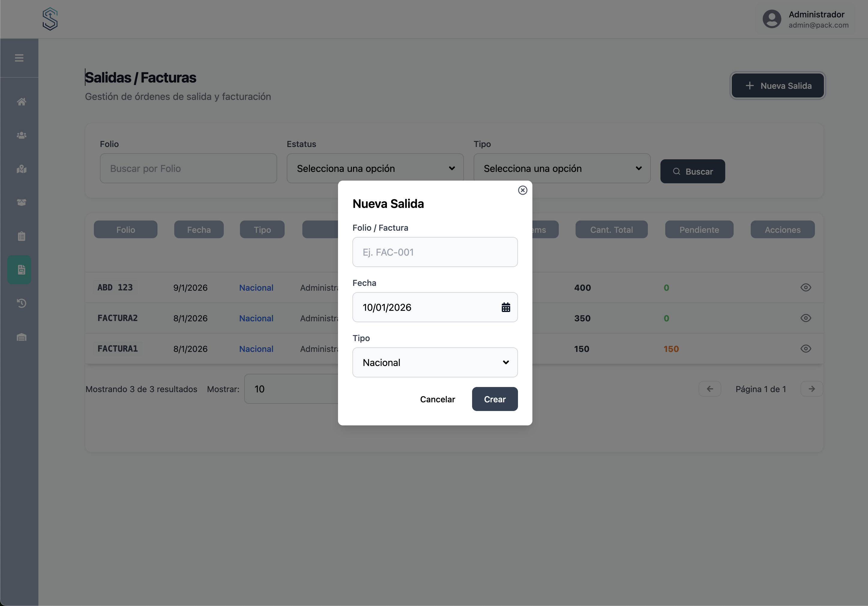Open the history clock sidebar icon
This screenshot has width=868, height=606.
(22, 303)
